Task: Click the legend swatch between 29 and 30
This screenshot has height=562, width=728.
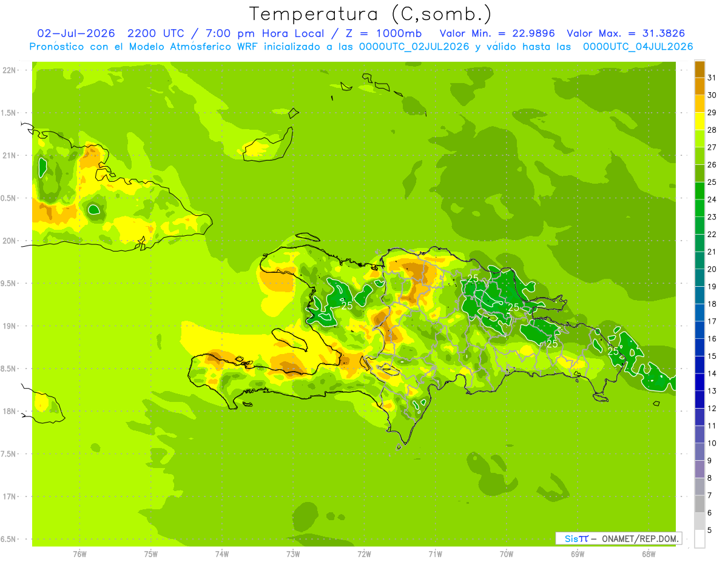Action: pos(699,104)
